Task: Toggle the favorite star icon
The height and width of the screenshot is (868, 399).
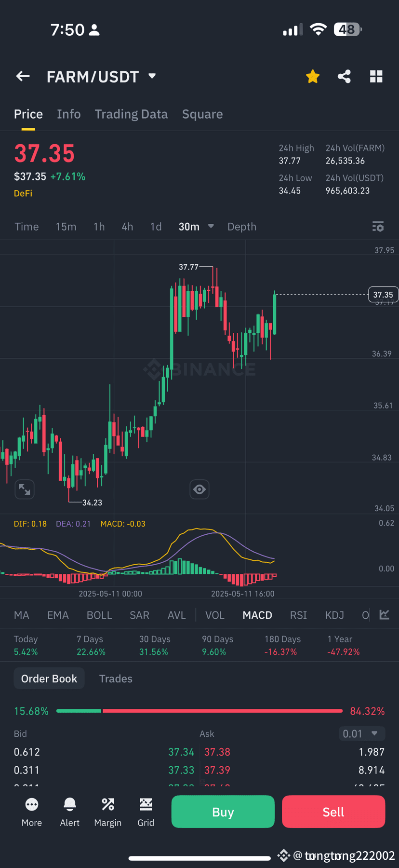Action: [x=313, y=76]
